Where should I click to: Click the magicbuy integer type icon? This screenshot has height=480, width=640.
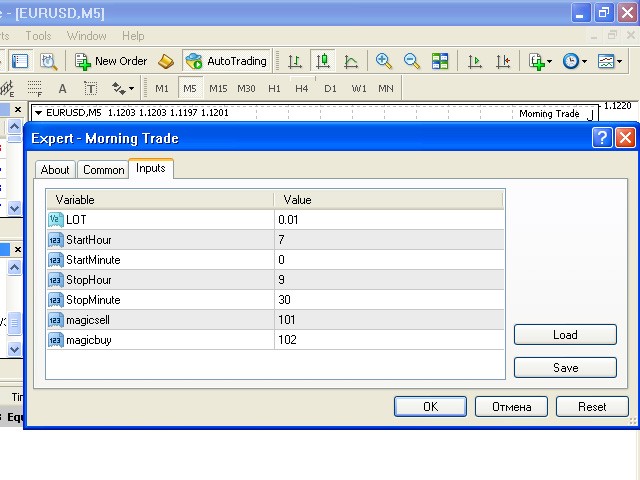coord(56,340)
